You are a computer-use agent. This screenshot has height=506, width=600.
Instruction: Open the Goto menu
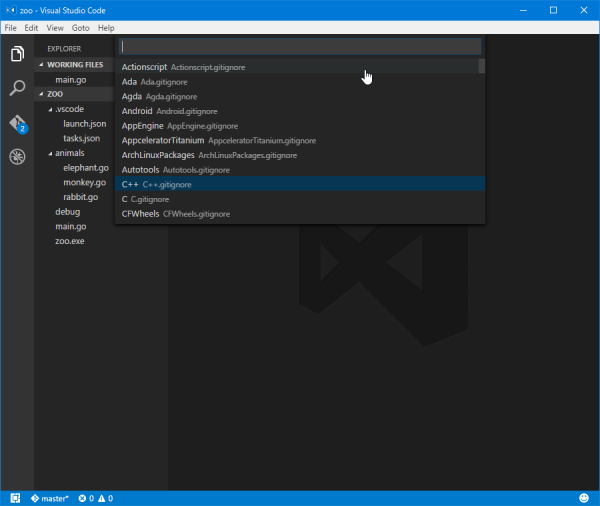80,28
